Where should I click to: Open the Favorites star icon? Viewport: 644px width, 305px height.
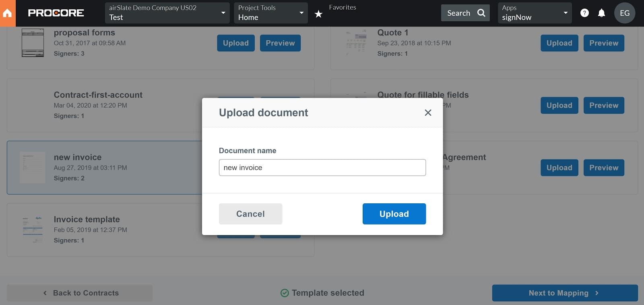click(x=318, y=14)
